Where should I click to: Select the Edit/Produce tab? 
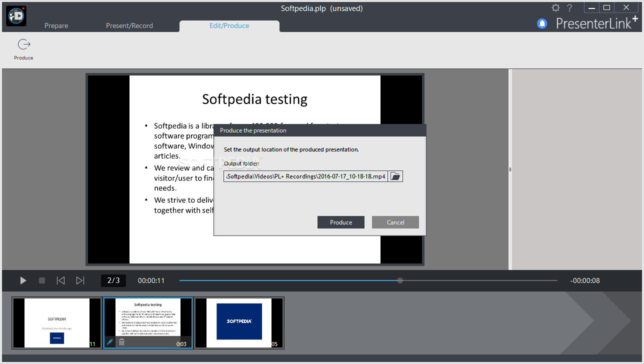pyautogui.click(x=229, y=26)
